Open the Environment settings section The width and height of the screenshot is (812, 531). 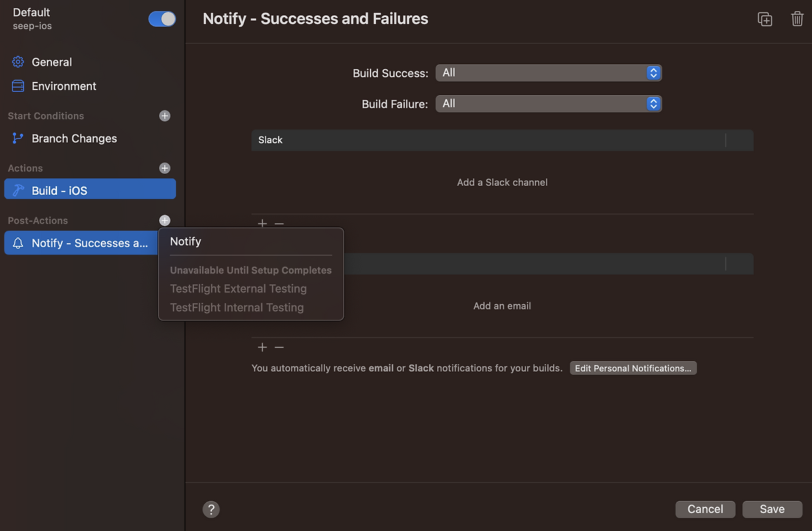[63, 86]
